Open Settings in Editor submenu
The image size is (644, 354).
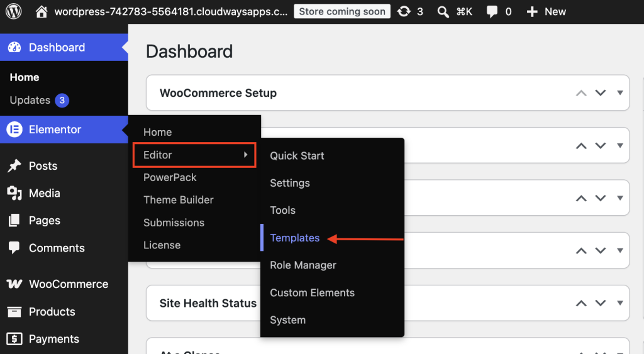pos(290,183)
